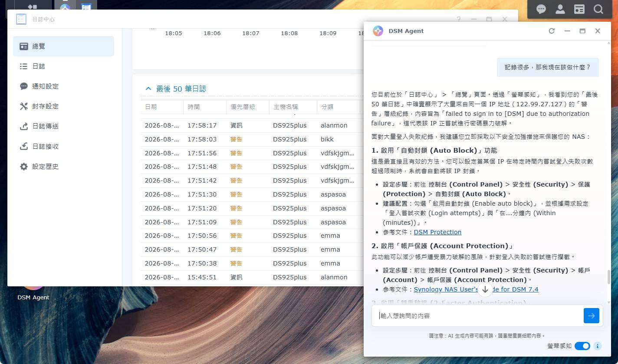
Task: Open 封存設定 archive settings
Action: click(x=63, y=106)
